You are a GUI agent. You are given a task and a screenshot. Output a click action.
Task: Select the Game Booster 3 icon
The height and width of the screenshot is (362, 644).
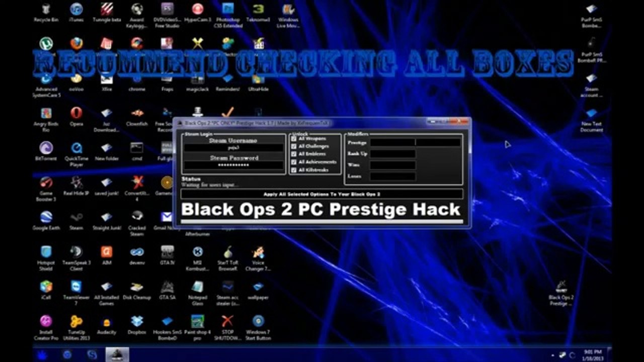click(46, 189)
